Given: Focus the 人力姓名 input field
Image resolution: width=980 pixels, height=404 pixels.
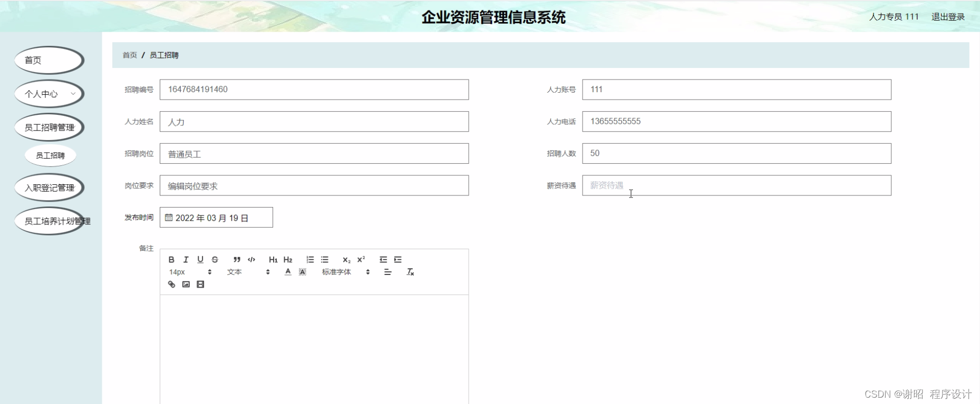Looking at the screenshot, I should (x=314, y=122).
